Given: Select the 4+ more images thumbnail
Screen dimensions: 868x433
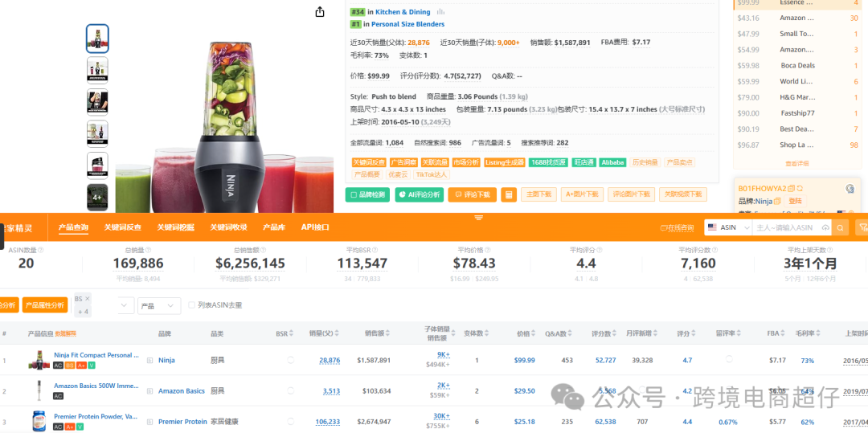Looking at the screenshot, I should point(97,198).
